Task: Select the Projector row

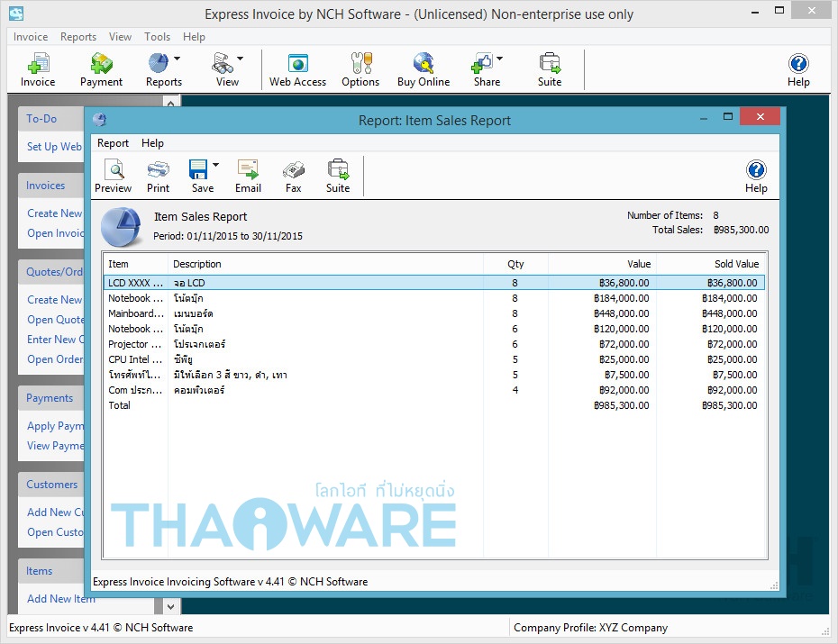Action: [x=434, y=344]
